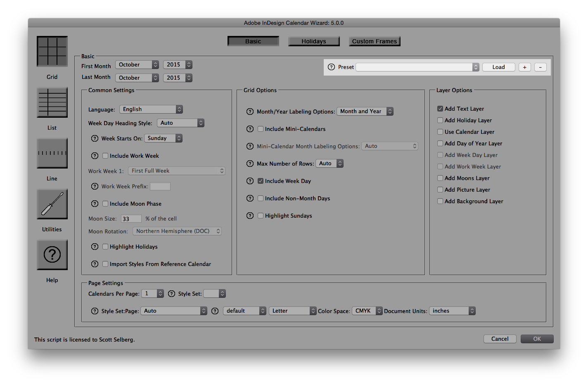Open the Utilities screwdriver icon
The height and width of the screenshot is (387, 588).
(x=52, y=204)
